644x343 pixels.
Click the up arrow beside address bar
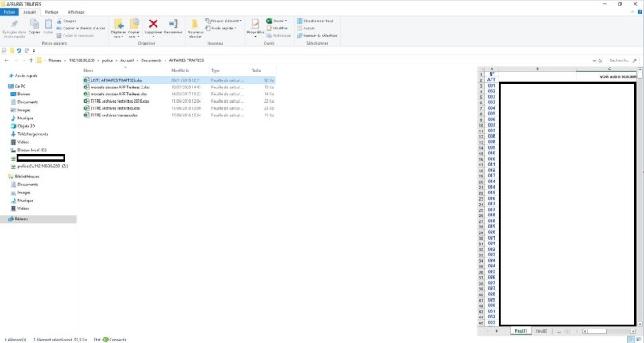(x=31, y=60)
